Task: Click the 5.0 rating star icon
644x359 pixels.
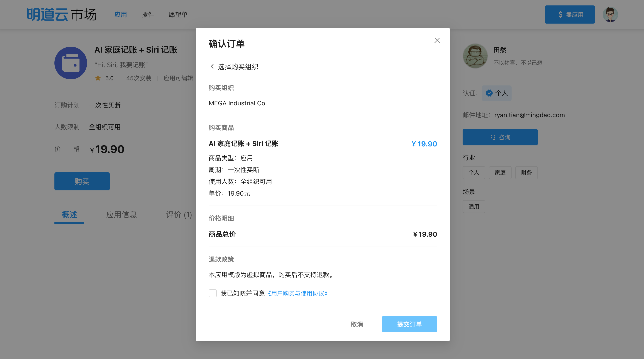Action: 98,78
